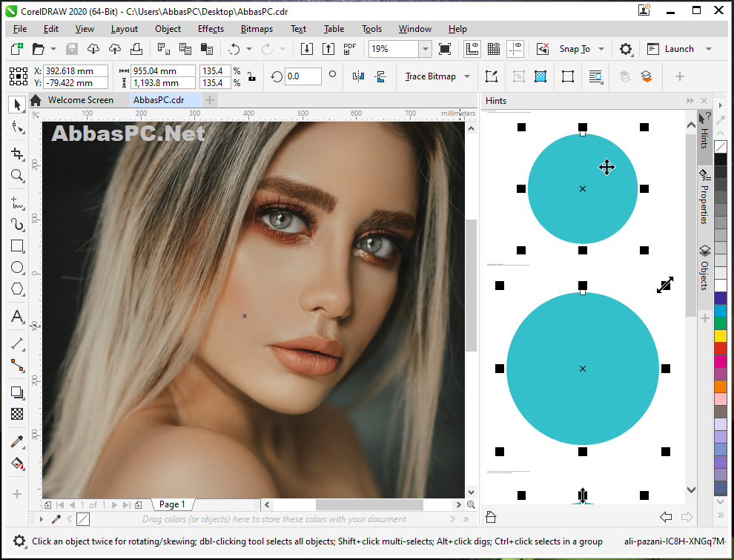Click the zoom navigator icon at canvas corner
The height and width of the screenshot is (560, 734).
471,504
